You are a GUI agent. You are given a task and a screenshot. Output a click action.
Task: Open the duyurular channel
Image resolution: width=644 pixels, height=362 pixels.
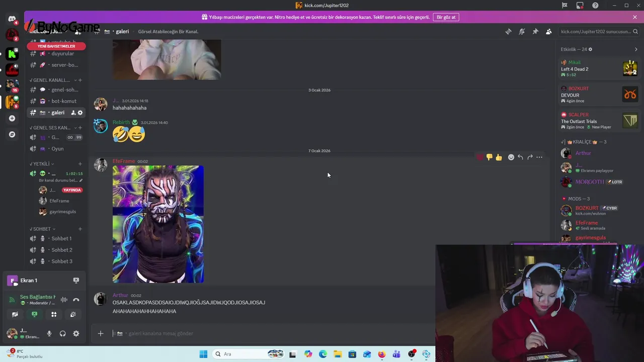point(55,54)
